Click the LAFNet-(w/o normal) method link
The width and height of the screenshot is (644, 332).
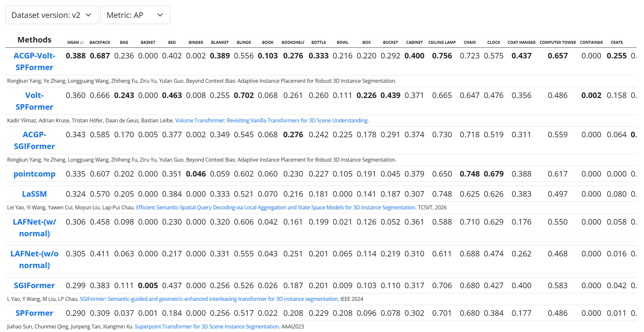(34, 259)
